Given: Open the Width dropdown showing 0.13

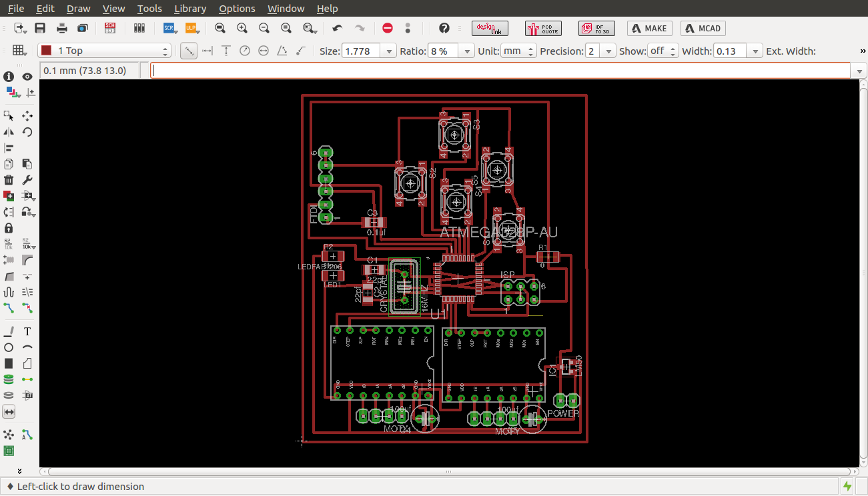Looking at the screenshot, I should point(755,51).
